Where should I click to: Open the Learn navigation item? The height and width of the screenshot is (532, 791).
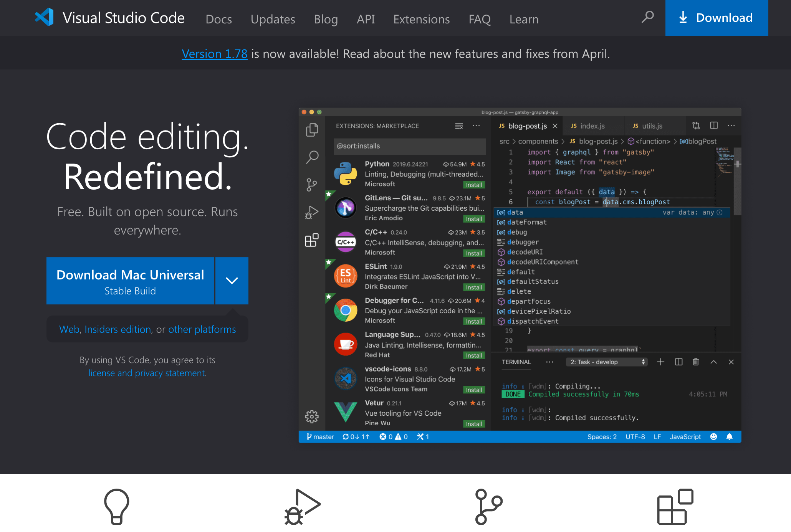point(524,19)
